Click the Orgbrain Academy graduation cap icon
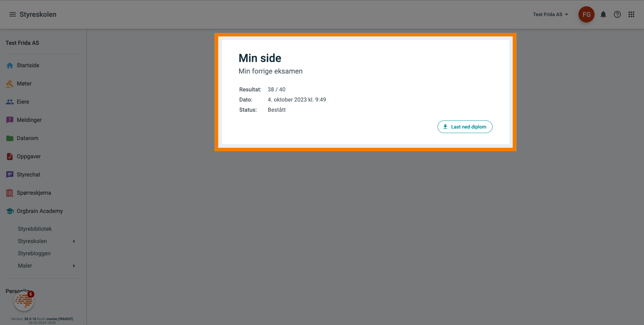 point(10,211)
